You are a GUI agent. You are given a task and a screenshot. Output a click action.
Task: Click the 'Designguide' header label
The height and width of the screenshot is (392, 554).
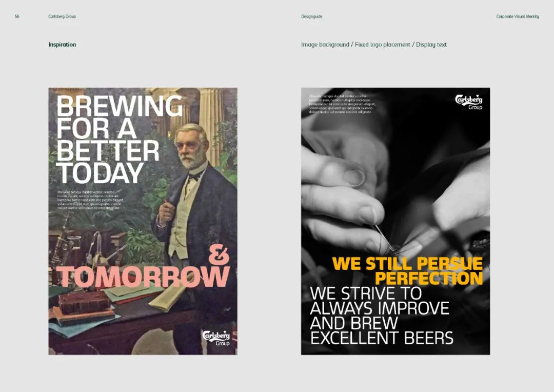pyautogui.click(x=312, y=16)
